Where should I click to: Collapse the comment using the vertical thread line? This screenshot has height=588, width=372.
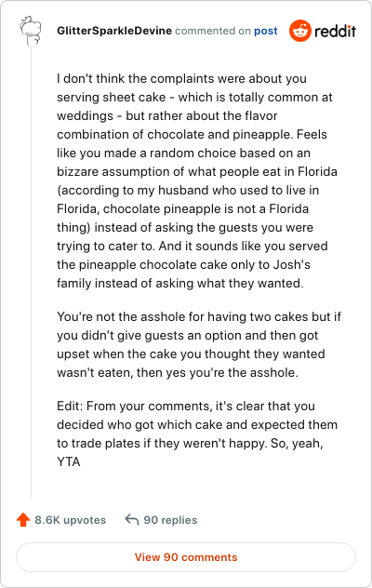(x=31, y=272)
